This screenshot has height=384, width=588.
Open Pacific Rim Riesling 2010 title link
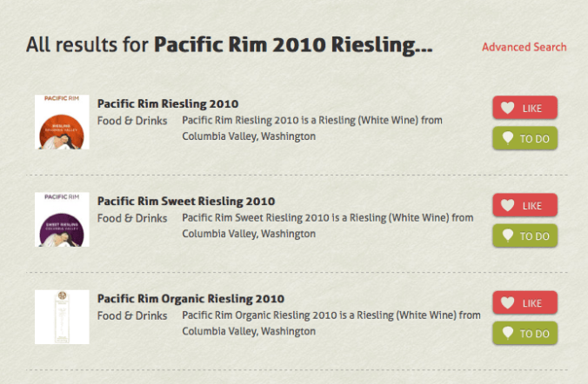click(168, 104)
